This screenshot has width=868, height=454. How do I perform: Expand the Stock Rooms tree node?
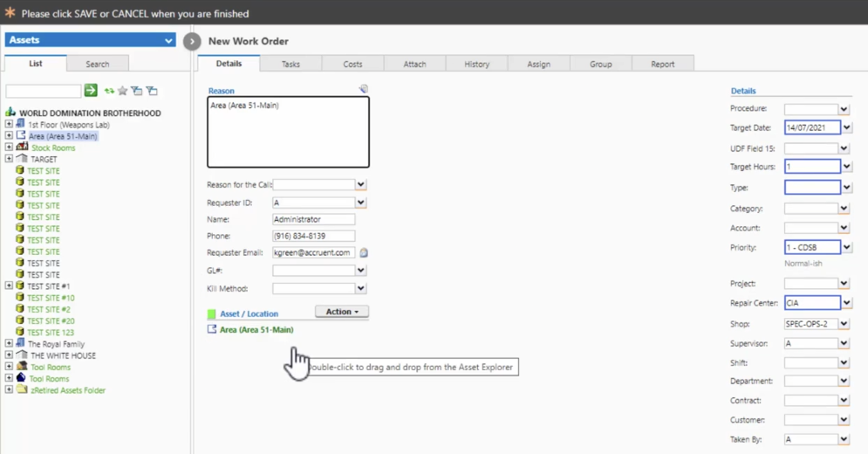pyautogui.click(x=9, y=148)
